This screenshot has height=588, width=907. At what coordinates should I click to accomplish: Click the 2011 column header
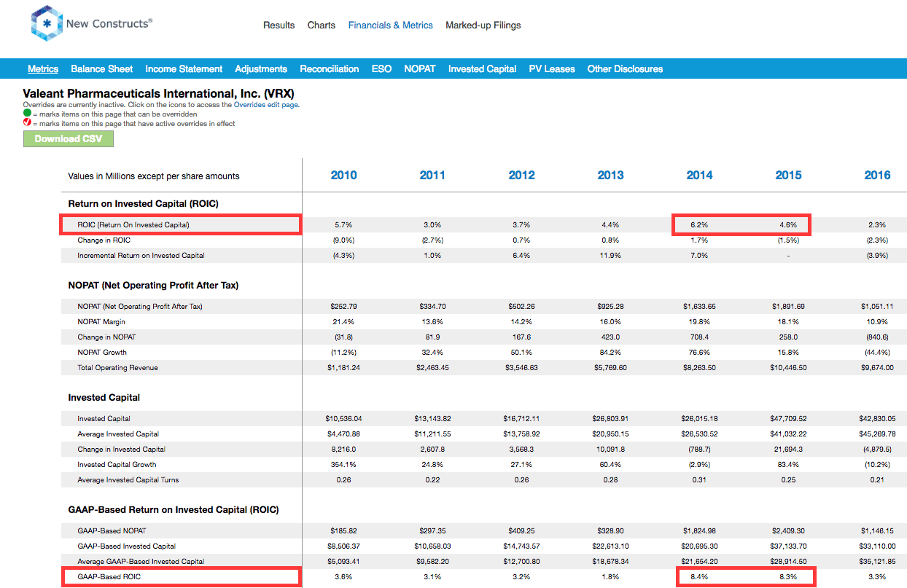433,175
